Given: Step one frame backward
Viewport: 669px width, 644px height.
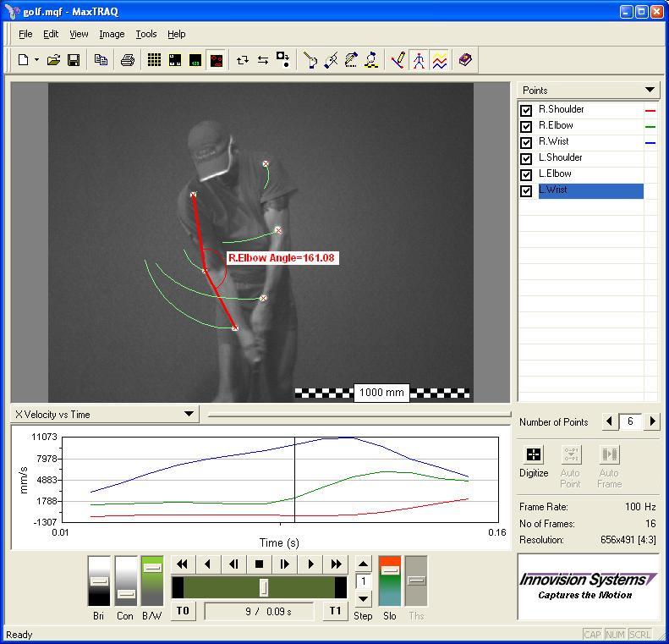Looking at the screenshot, I should (x=233, y=564).
